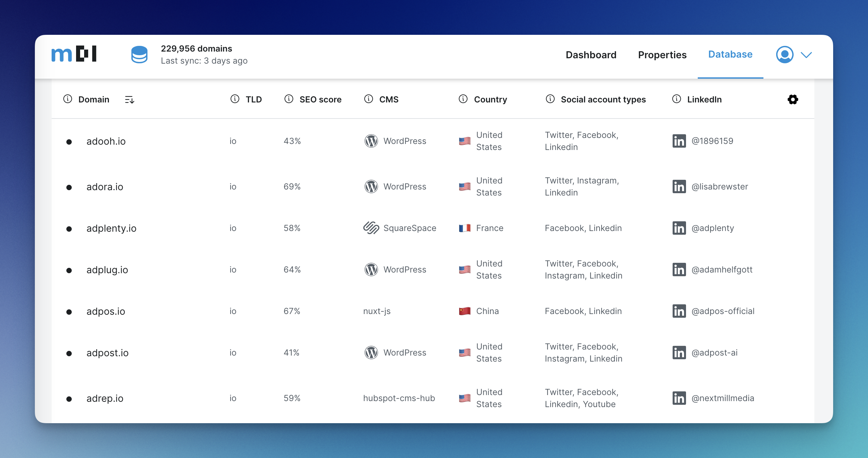Image resolution: width=868 pixels, height=458 pixels.
Task: Switch to the Database tab
Action: (x=730, y=54)
